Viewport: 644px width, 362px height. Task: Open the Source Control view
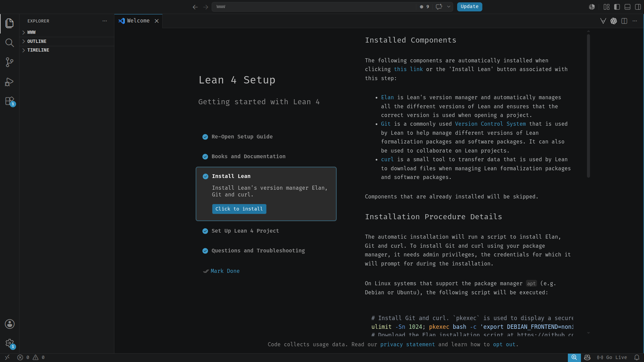[9, 62]
